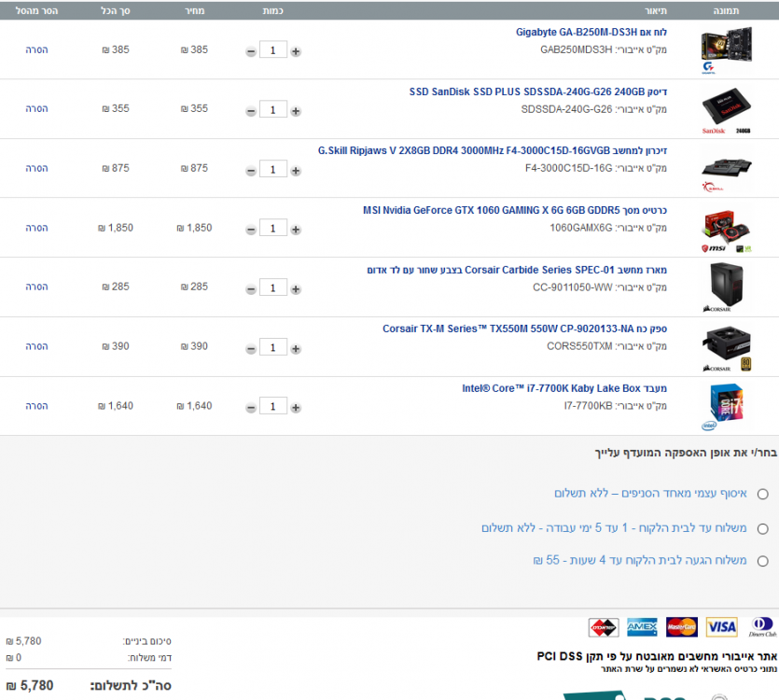Click total price ₪1,640 of Intel i7-7700K
The width and height of the screenshot is (779, 700).
pyautogui.click(x=116, y=406)
